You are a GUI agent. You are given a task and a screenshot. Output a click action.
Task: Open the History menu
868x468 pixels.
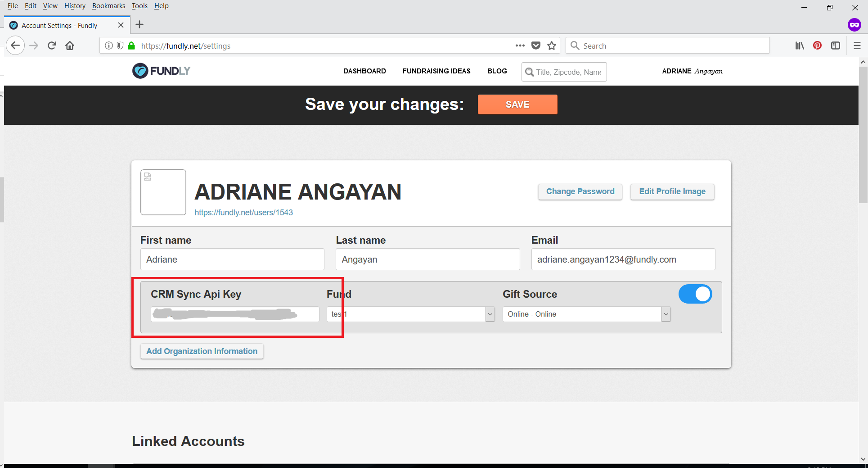75,6
